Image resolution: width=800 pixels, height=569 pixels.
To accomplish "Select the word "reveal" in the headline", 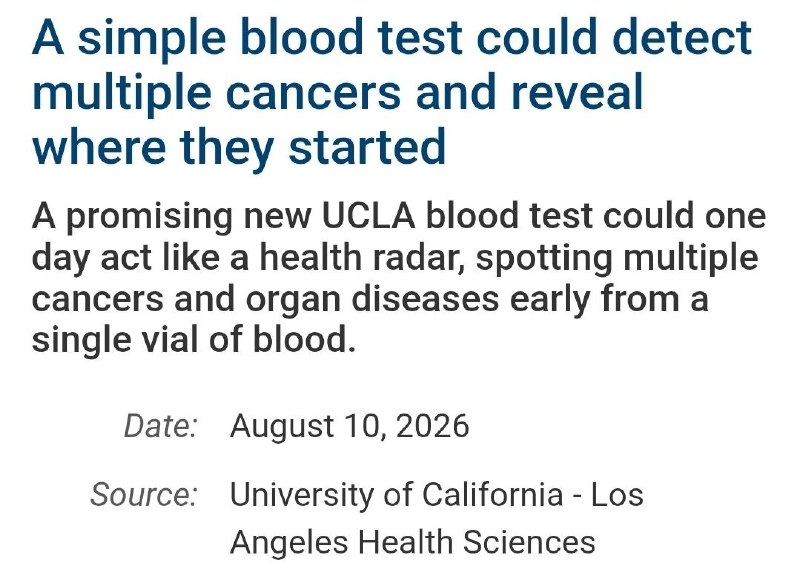I will click(577, 91).
